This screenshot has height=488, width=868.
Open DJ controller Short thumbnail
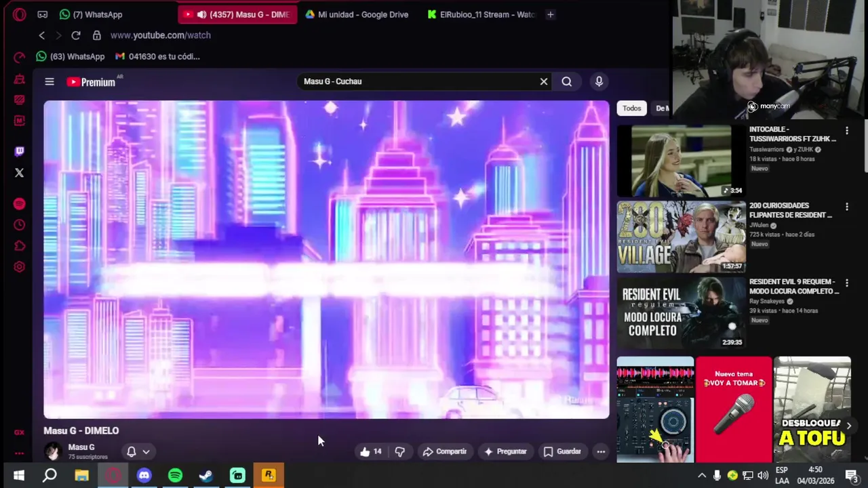[655, 409]
